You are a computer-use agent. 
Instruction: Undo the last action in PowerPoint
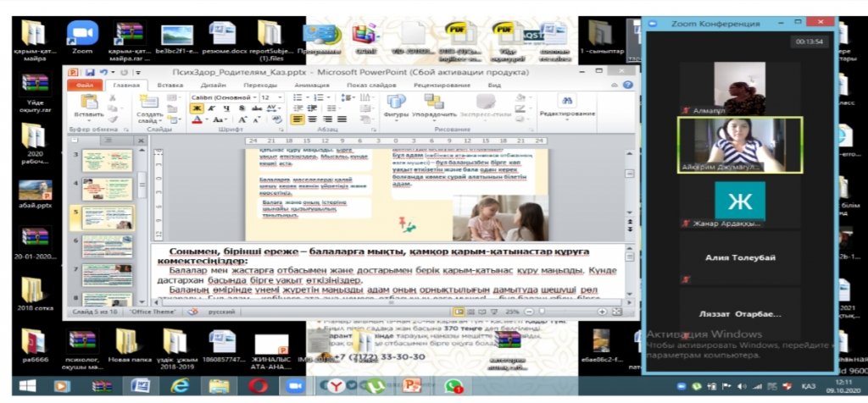tap(103, 73)
